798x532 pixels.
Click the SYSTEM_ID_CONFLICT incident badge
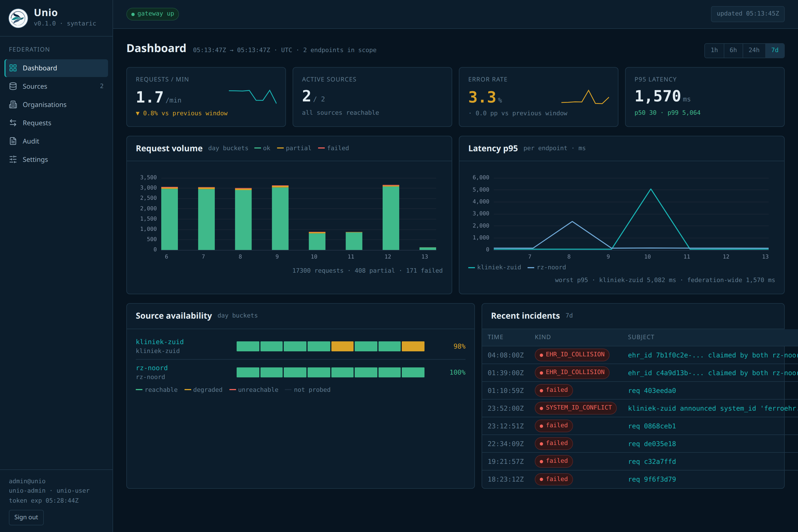pos(576,408)
